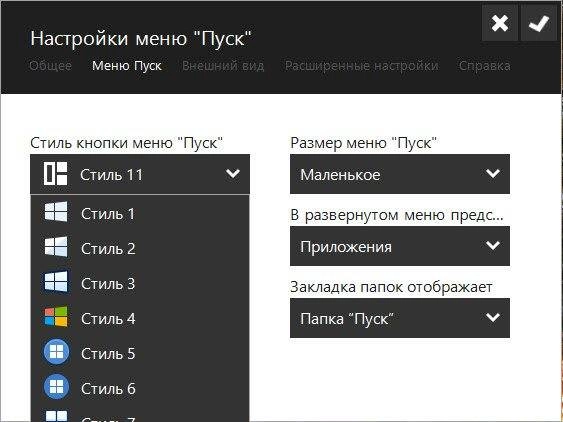Click the Настройки меню "Пуск" title

pos(141,38)
